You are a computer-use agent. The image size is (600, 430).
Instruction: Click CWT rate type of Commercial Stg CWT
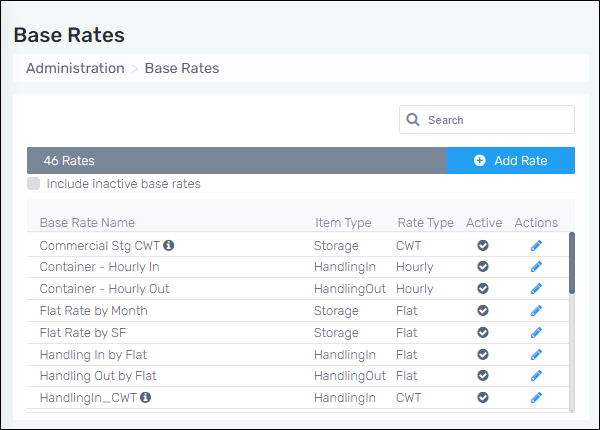click(x=408, y=246)
